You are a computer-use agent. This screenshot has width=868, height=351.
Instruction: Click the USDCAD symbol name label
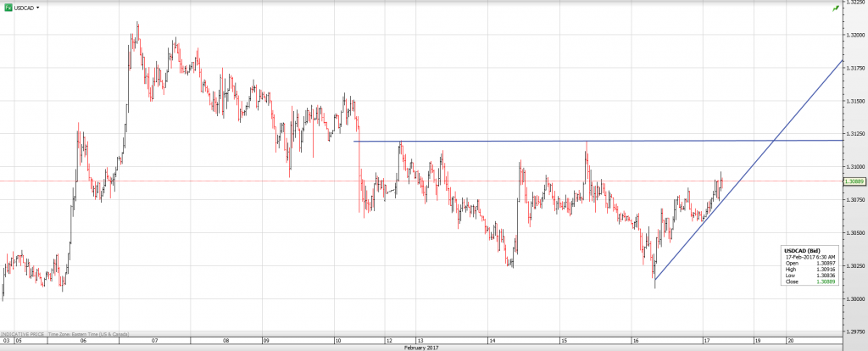coord(24,7)
